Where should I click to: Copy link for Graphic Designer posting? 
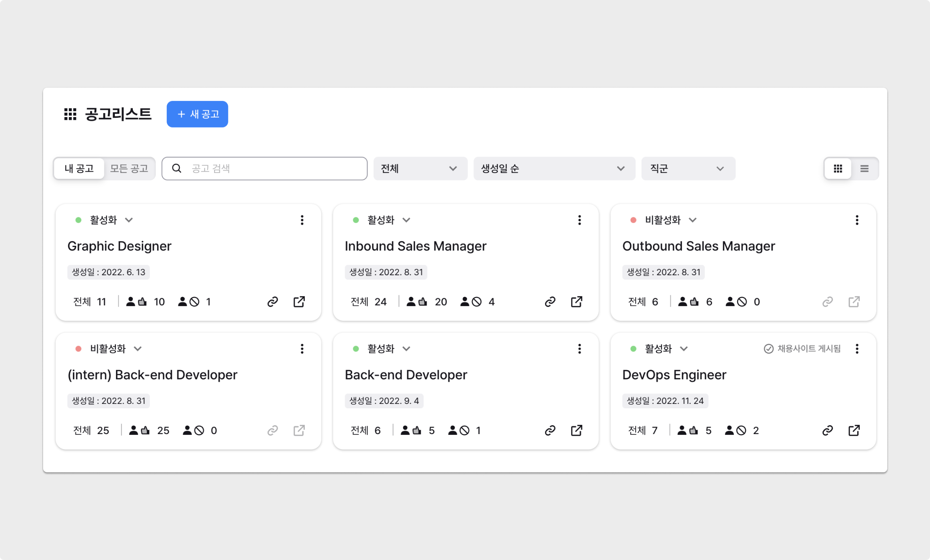click(273, 302)
